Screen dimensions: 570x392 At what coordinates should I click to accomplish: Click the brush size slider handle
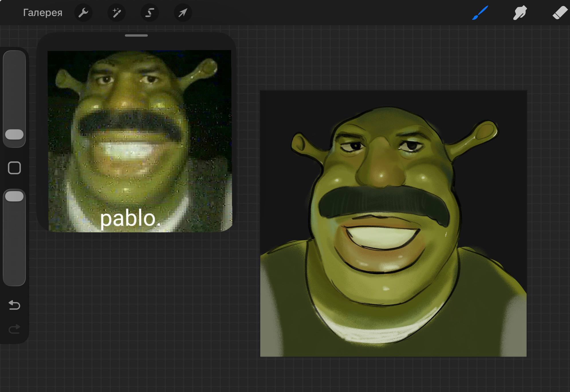14,134
